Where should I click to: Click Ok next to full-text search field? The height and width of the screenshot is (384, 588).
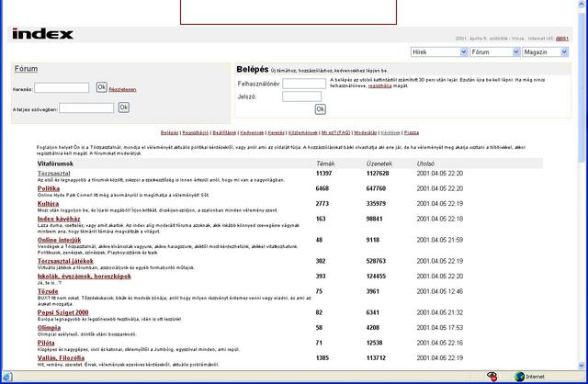tap(124, 107)
